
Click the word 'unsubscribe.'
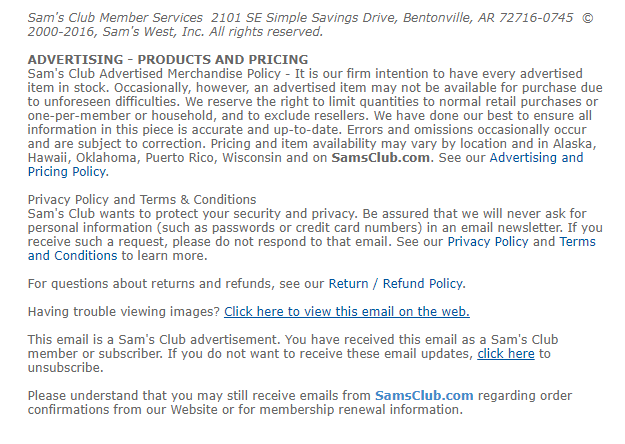(65, 368)
